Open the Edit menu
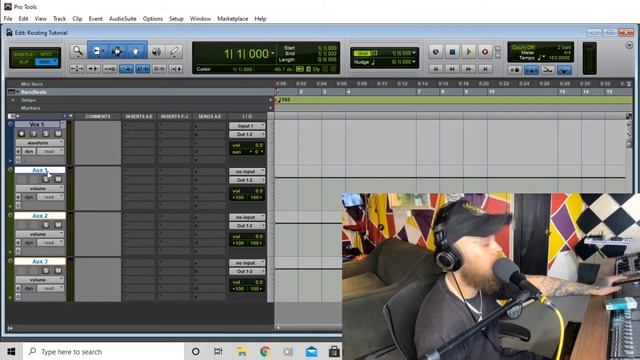 23,19
